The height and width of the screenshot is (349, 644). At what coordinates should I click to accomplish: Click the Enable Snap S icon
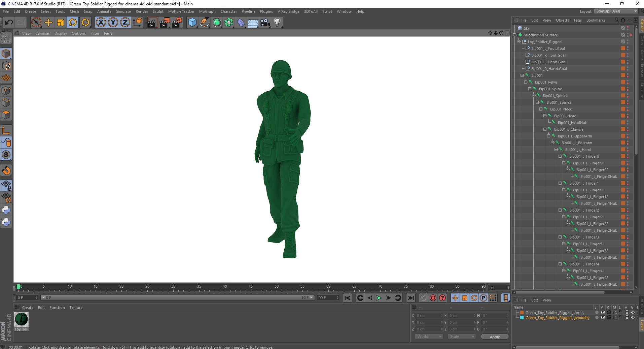[6, 155]
